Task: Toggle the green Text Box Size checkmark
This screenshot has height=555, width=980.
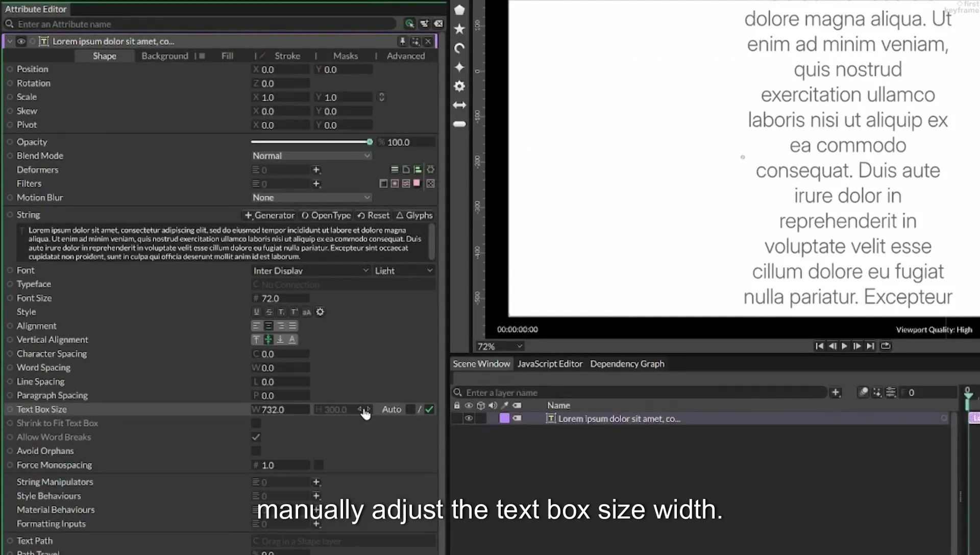Action: 429,409
